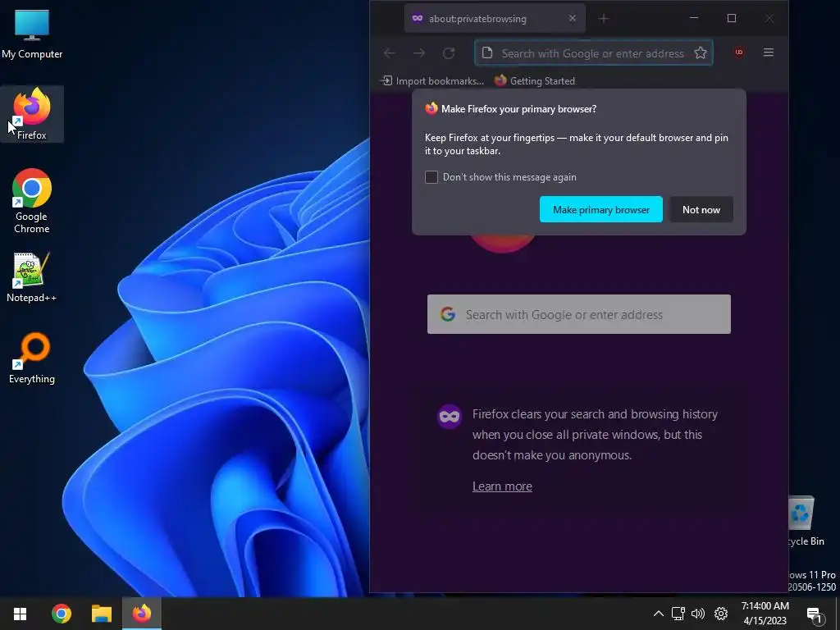Open the Getting Started bookmark

[535, 81]
